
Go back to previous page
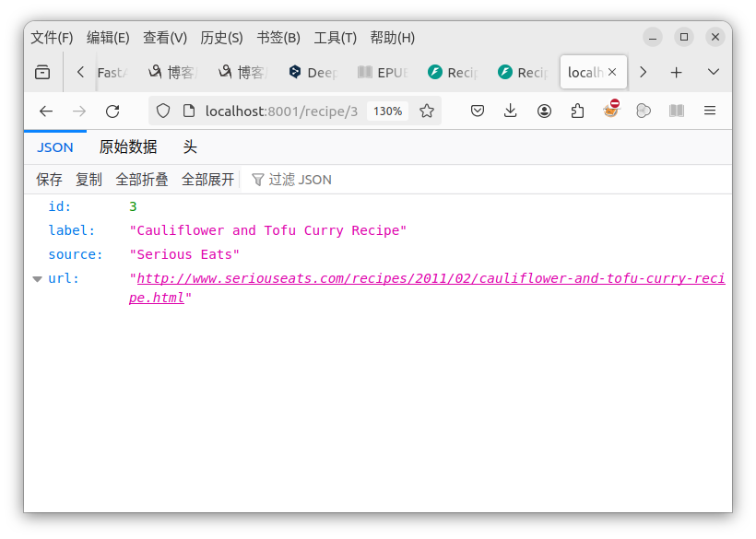coord(46,111)
